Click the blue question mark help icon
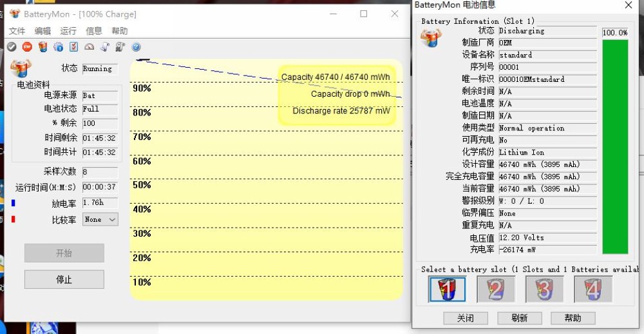The width and height of the screenshot is (644, 334). (136, 47)
